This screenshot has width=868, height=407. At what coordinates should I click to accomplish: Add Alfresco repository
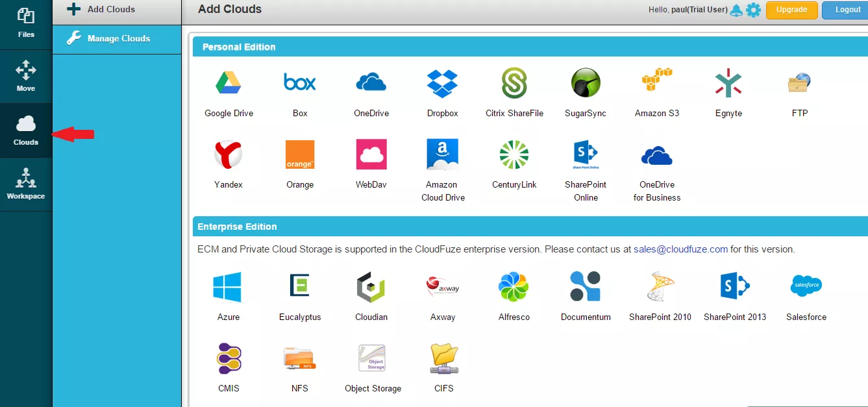point(514,287)
